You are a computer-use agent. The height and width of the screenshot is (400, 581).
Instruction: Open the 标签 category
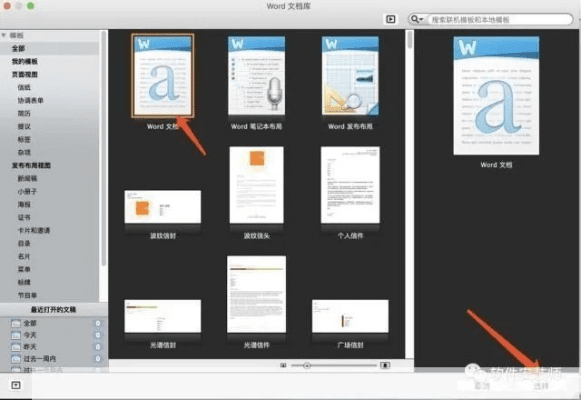(24, 140)
